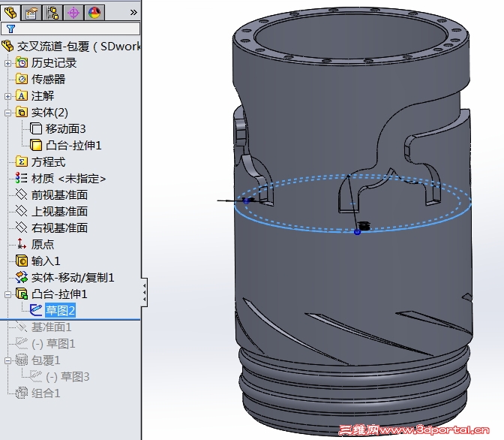Select 上视基准面 top plane
This screenshot has height=440, width=504.
click(x=59, y=211)
